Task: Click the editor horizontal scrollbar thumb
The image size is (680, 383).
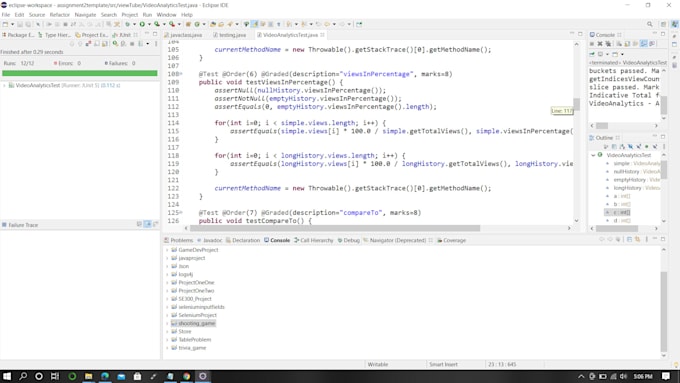Action: tap(335, 228)
